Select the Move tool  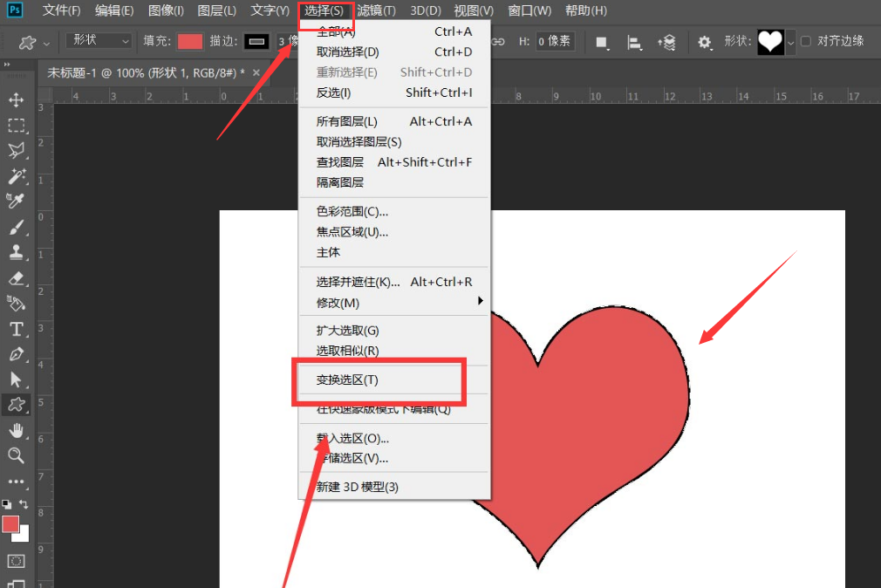click(x=16, y=99)
